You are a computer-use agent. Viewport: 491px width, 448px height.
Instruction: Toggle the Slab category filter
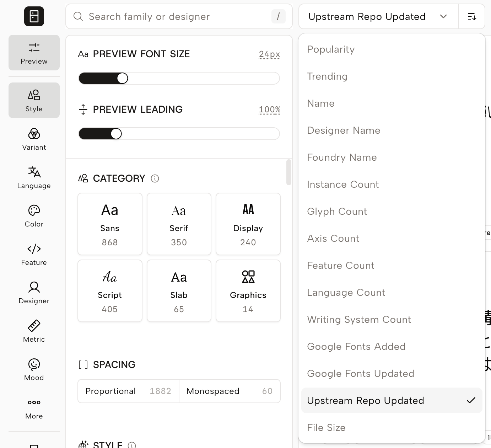click(179, 291)
